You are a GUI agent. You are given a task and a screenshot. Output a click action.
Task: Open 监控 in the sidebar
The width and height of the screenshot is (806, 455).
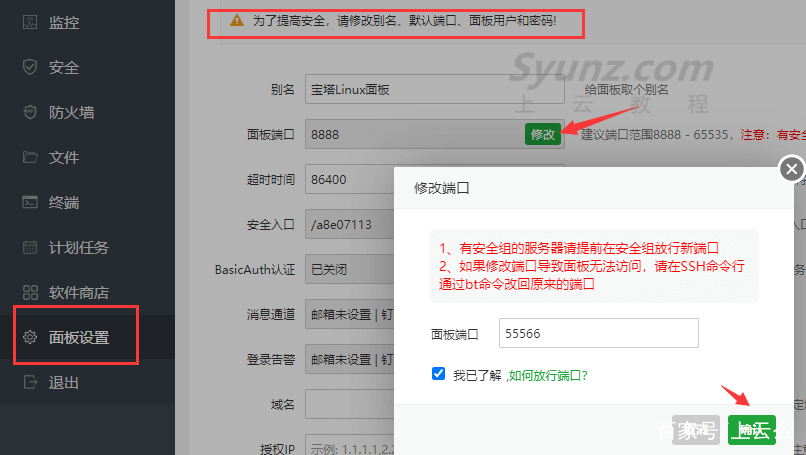[64, 22]
